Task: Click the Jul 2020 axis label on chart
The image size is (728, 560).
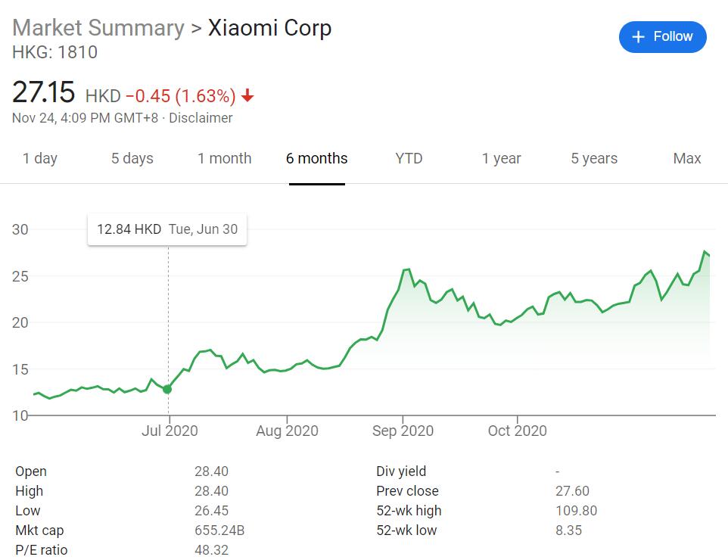Action: tap(170, 431)
